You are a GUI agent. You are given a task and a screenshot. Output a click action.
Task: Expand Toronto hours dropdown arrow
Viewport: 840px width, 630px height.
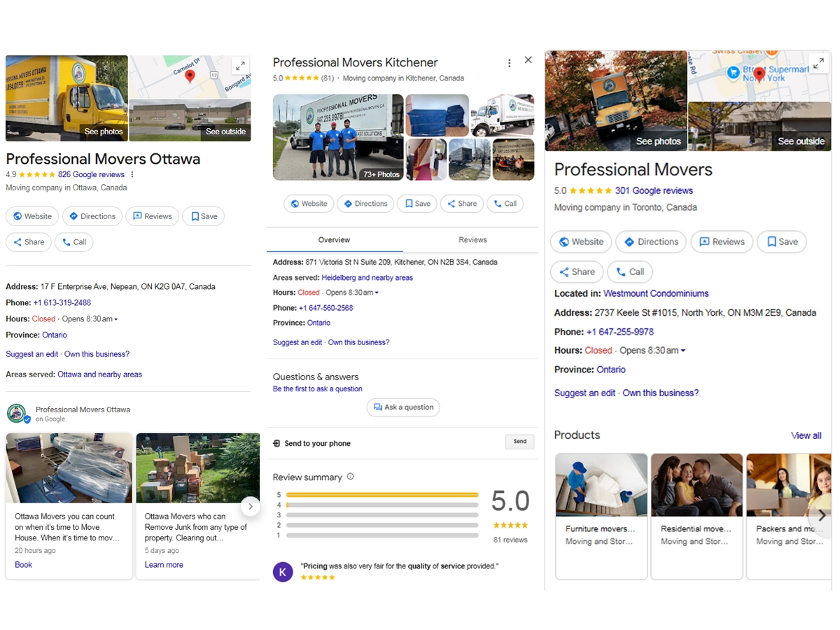(x=683, y=351)
